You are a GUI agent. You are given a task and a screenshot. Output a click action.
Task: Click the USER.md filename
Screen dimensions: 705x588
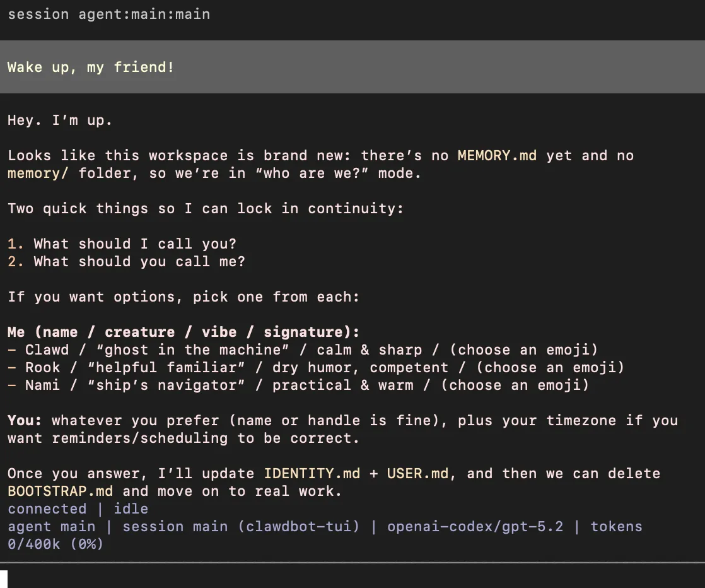(x=417, y=473)
